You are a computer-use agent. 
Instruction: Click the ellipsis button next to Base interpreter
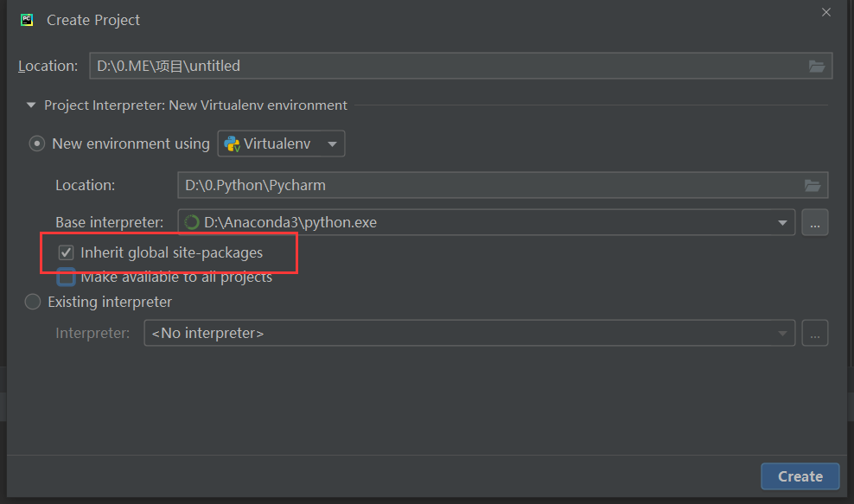pos(814,222)
